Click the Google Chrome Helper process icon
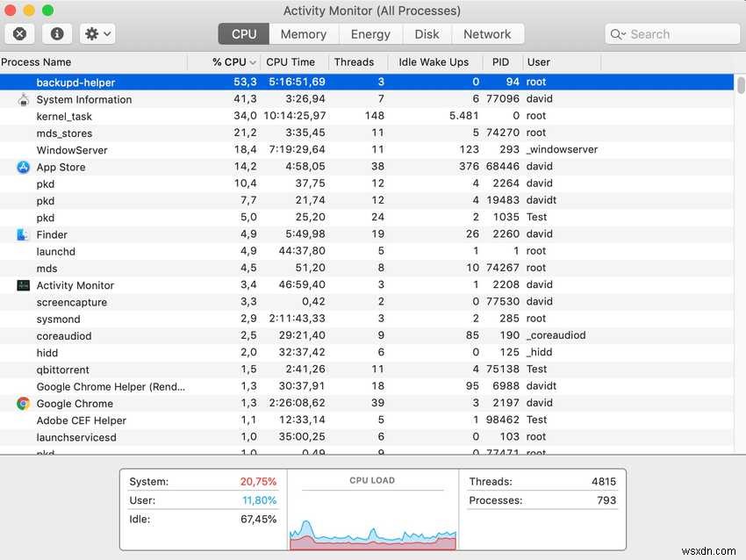This screenshot has height=560, width=746. [x=24, y=386]
